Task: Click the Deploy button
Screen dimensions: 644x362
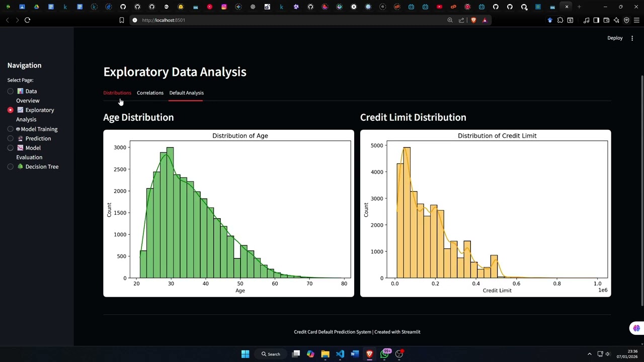Action: point(615,38)
